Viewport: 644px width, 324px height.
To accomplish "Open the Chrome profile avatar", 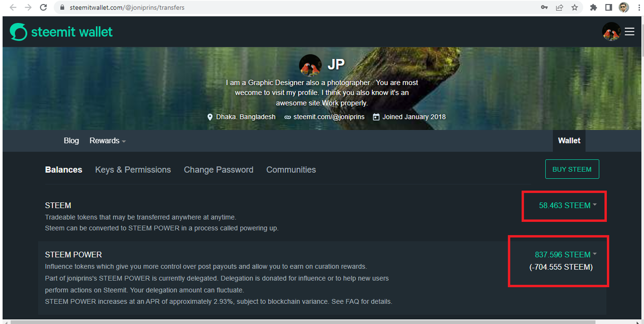I will (x=624, y=8).
